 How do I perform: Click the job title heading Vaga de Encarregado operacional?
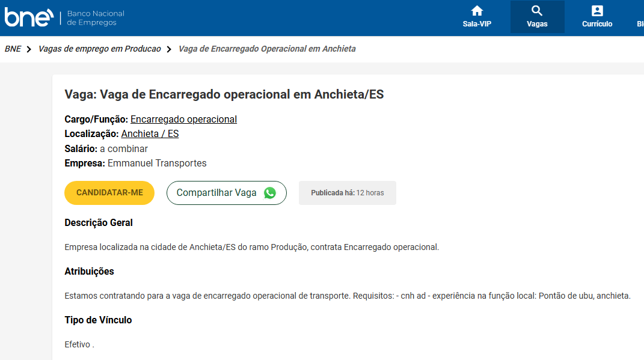224,94
